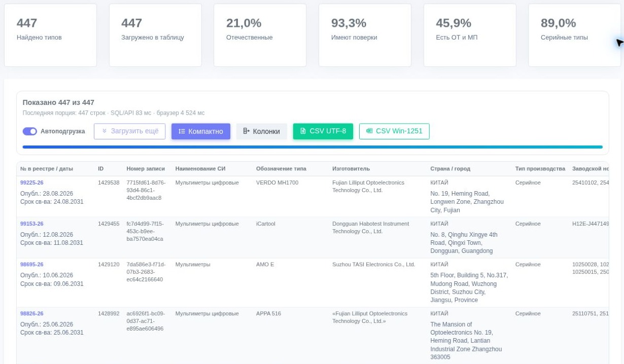Select the Имеют поверки 93,3% card

(365, 35)
